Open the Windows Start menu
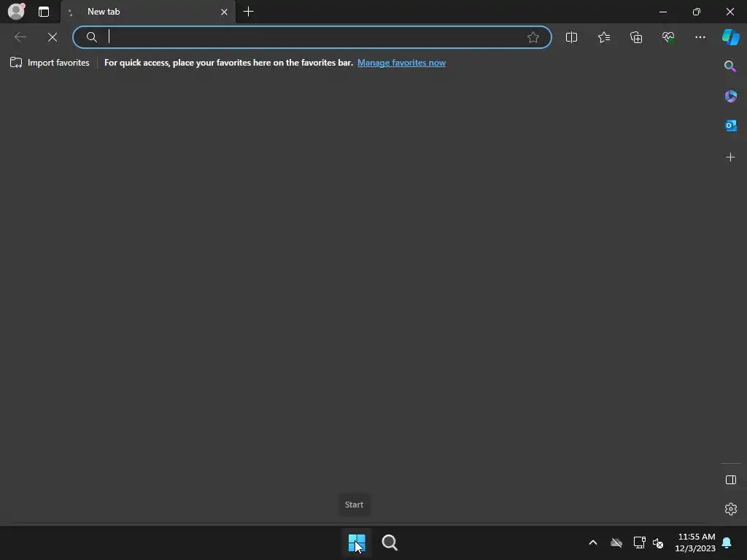This screenshot has height=560, width=747. (x=356, y=542)
